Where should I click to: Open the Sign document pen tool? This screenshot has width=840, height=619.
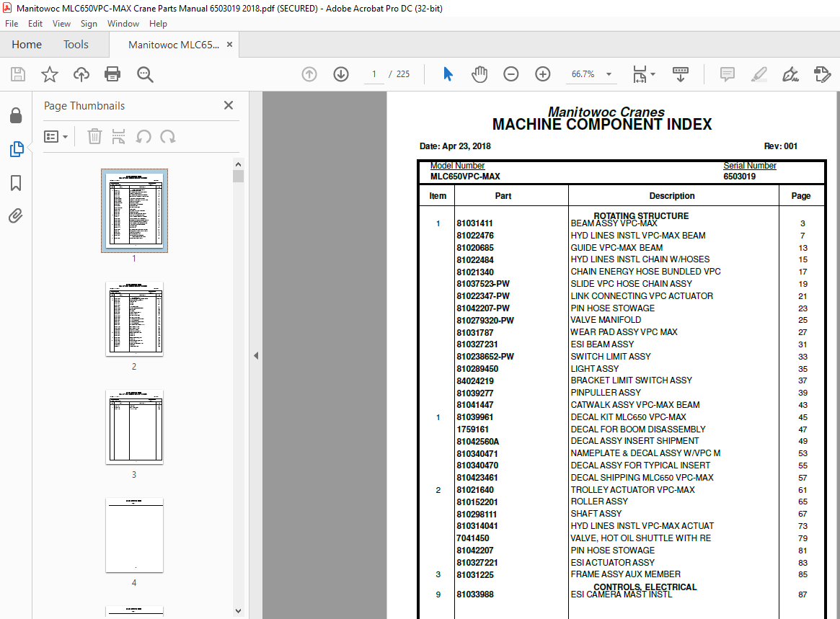(x=790, y=74)
